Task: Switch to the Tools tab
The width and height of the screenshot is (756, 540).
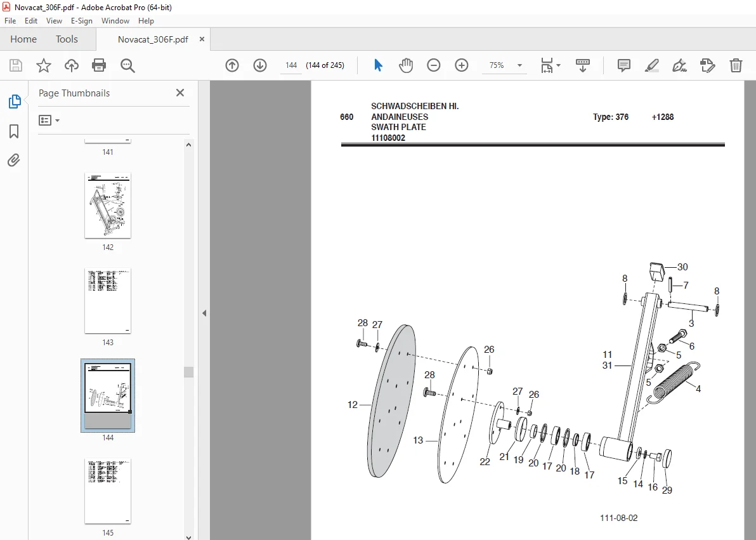Action: point(67,39)
